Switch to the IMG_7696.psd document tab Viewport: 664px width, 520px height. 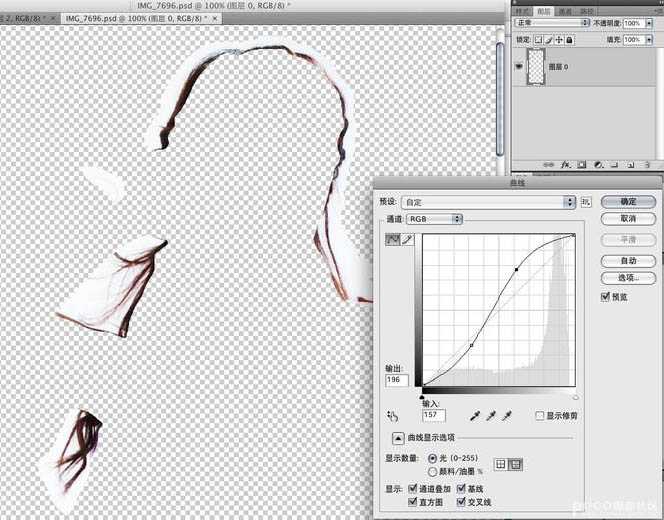point(141,19)
